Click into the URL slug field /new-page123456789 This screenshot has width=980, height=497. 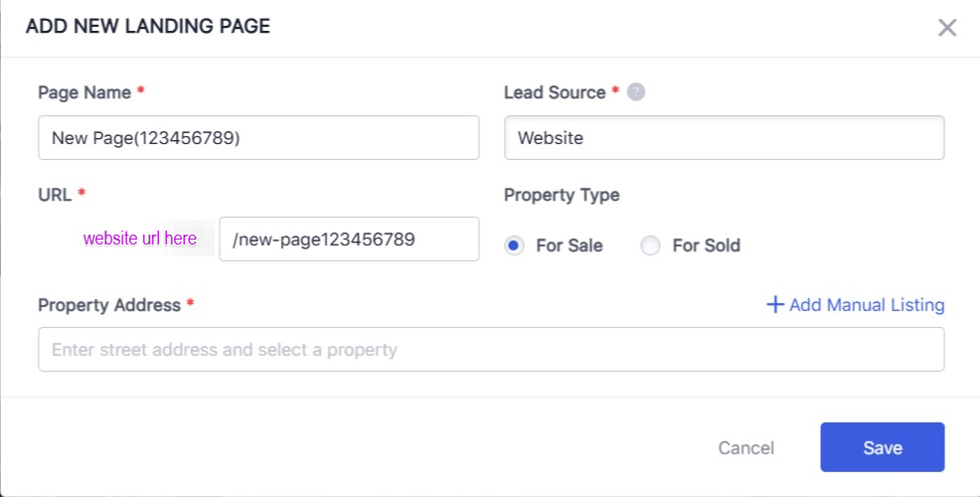click(x=348, y=240)
